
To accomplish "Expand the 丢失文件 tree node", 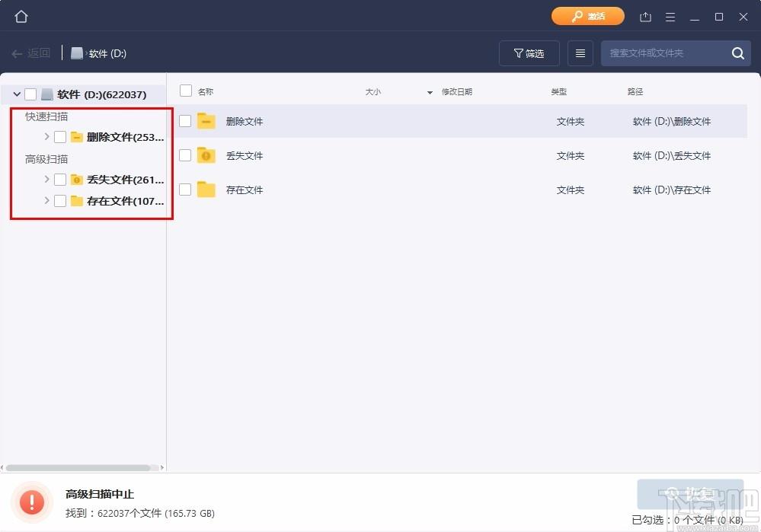I will [46, 180].
